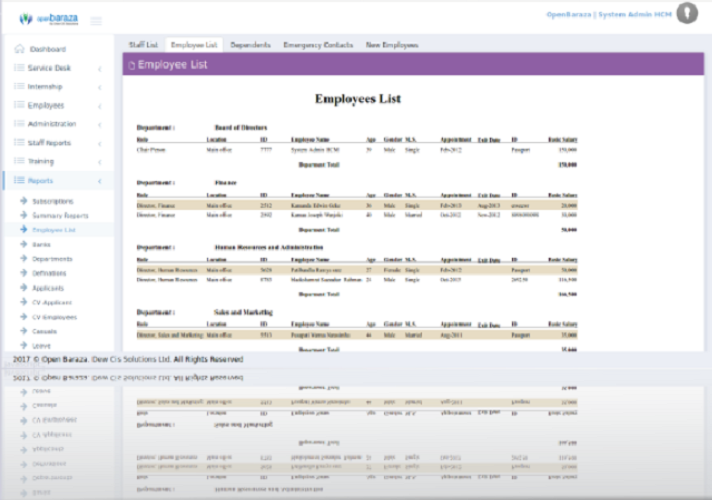Expand the Administration menu chevron

coord(99,124)
